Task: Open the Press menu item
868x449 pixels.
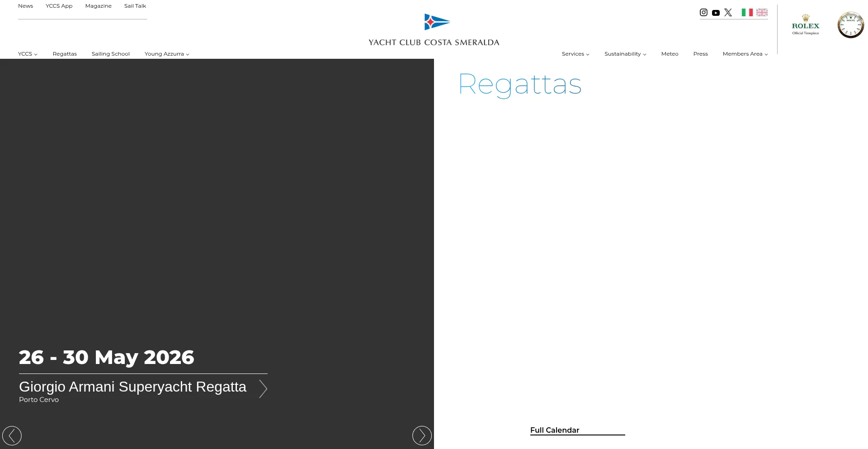Action: point(700,54)
